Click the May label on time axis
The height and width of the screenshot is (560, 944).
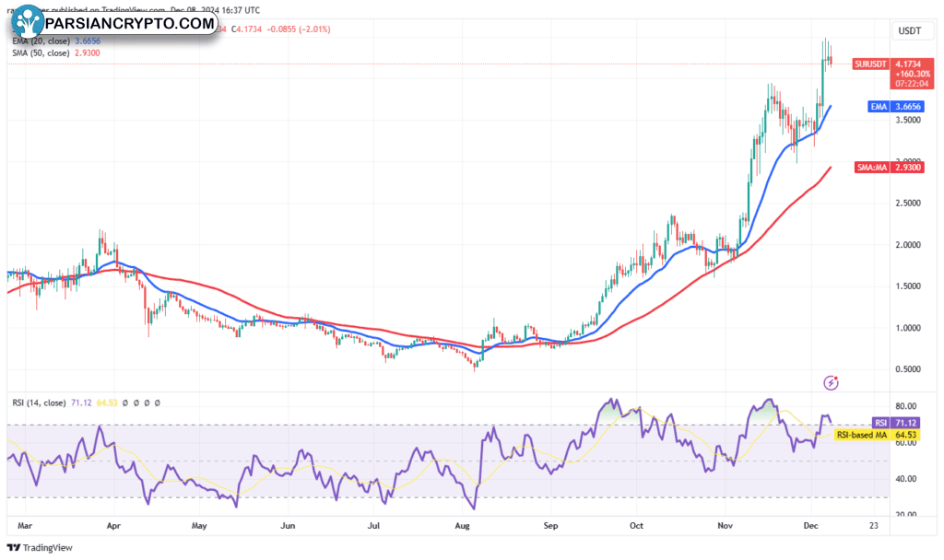[199, 525]
